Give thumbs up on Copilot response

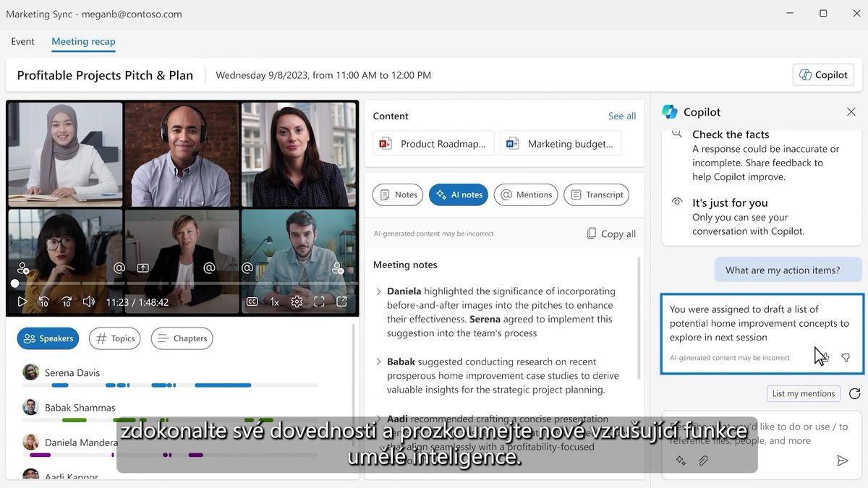tap(825, 358)
